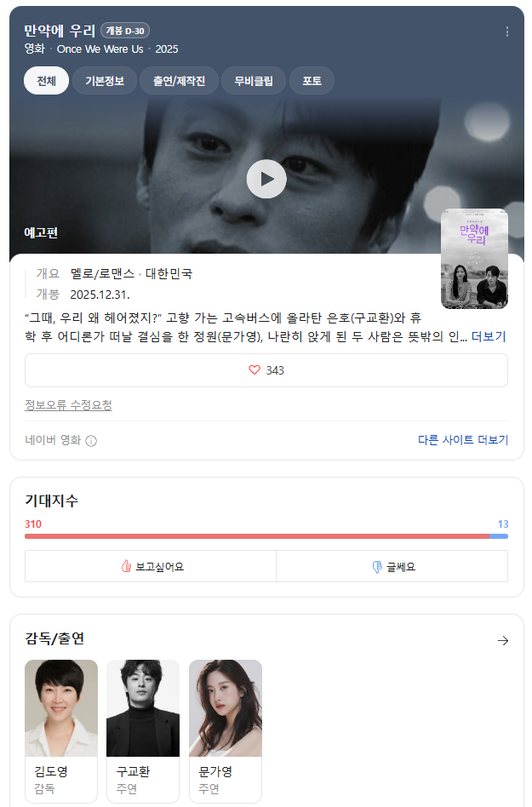
Task: Open 감독/출연 section arrow
Action: tap(502, 641)
